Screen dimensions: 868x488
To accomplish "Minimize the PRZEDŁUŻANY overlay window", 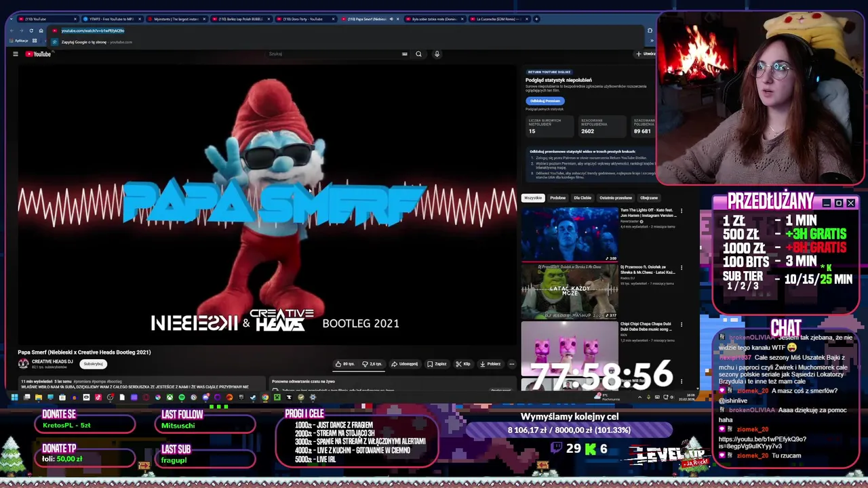I will pos(826,203).
